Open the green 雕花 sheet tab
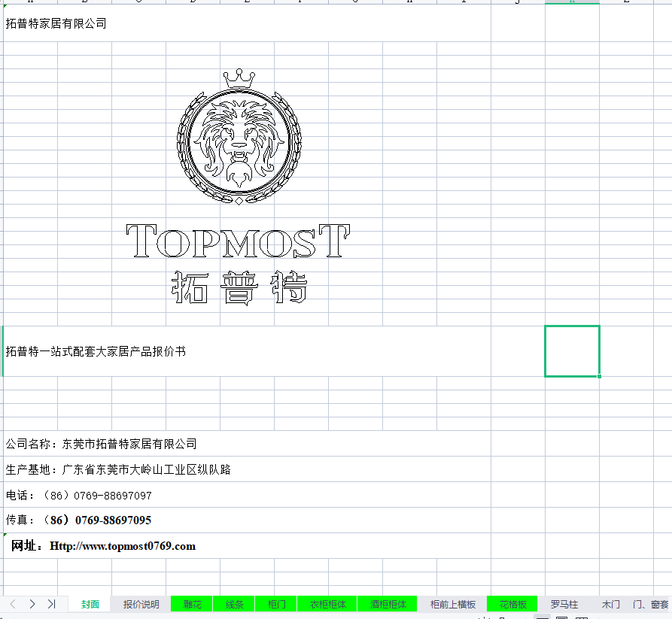This screenshot has height=619, width=672. tap(193, 604)
